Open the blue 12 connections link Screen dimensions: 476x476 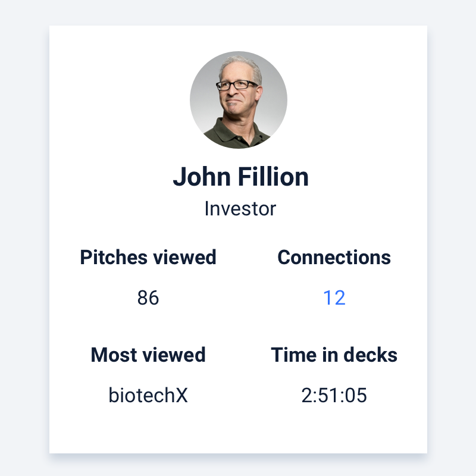(334, 297)
